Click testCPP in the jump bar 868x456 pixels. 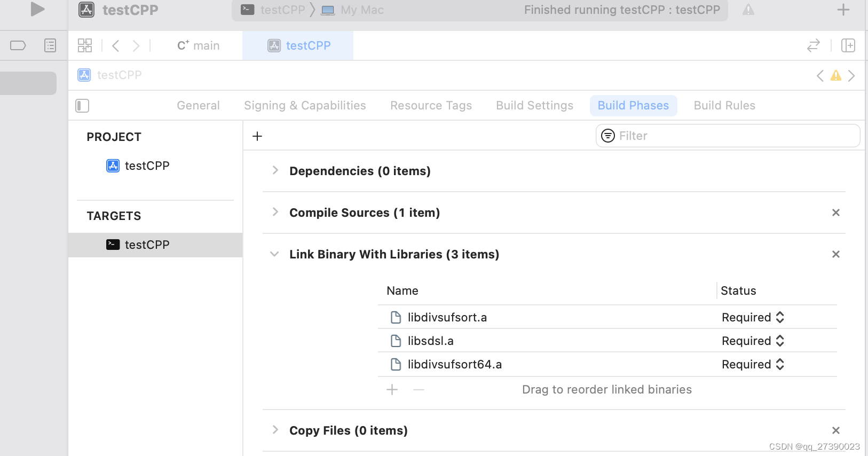[110, 75]
